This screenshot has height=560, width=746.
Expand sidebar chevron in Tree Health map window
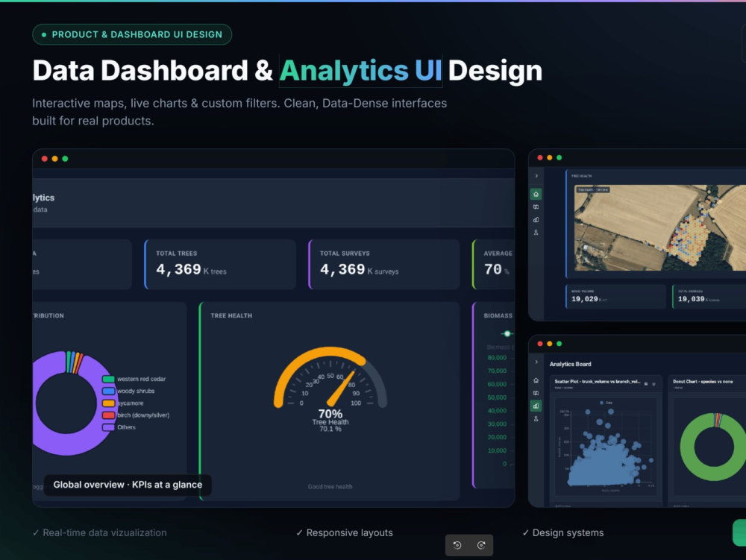[x=536, y=176]
